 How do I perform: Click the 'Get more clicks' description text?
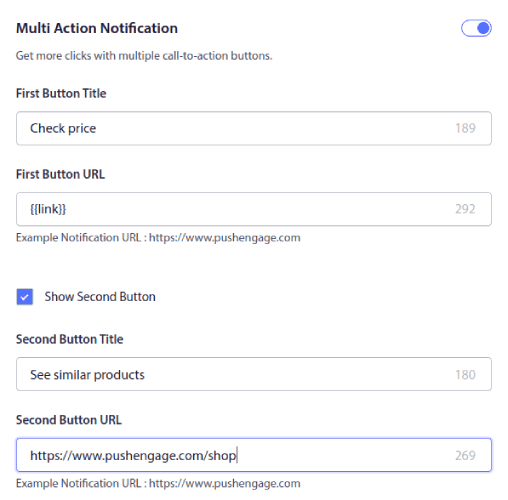pos(144,56)
